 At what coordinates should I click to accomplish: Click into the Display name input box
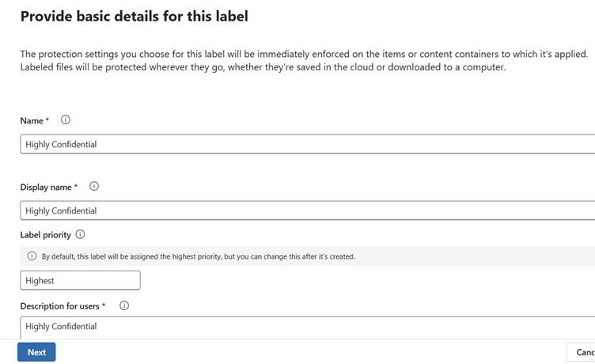coord(307,210)
